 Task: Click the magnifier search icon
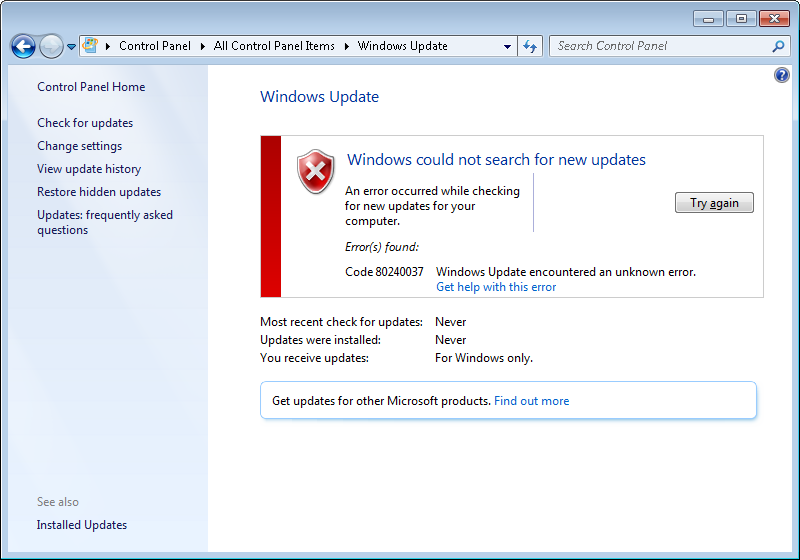(778, 46)
